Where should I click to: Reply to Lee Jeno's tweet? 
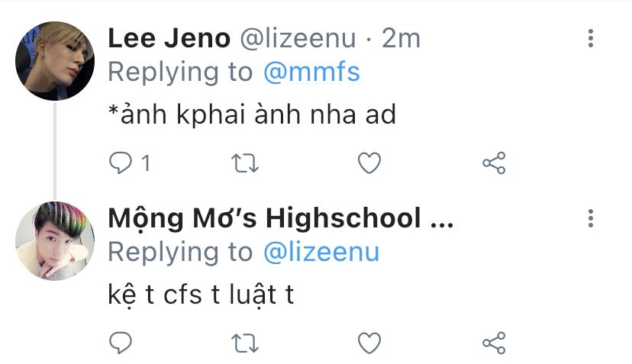(120, 163)
